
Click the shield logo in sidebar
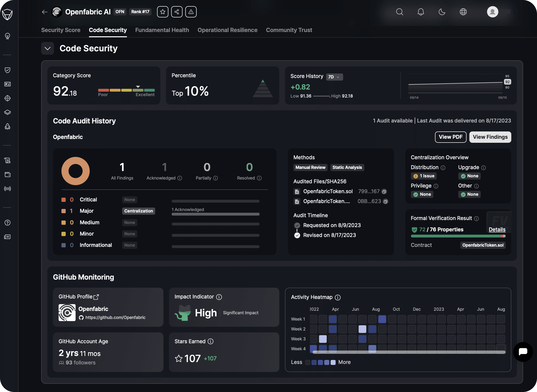click(x=7, y=15)
